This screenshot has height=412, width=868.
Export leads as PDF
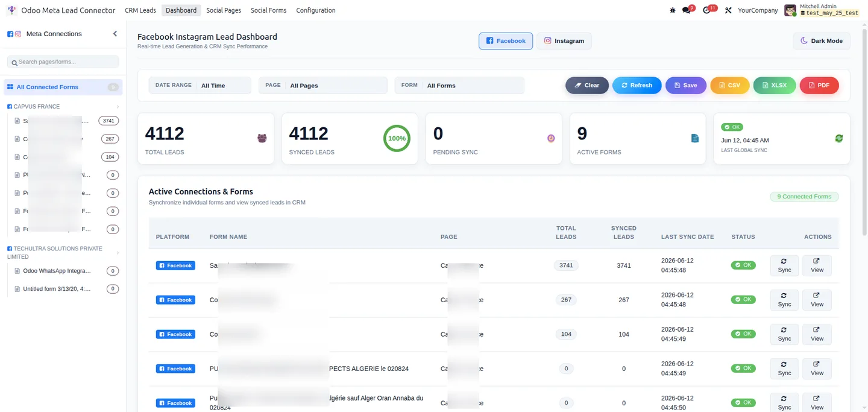[819, 86]
